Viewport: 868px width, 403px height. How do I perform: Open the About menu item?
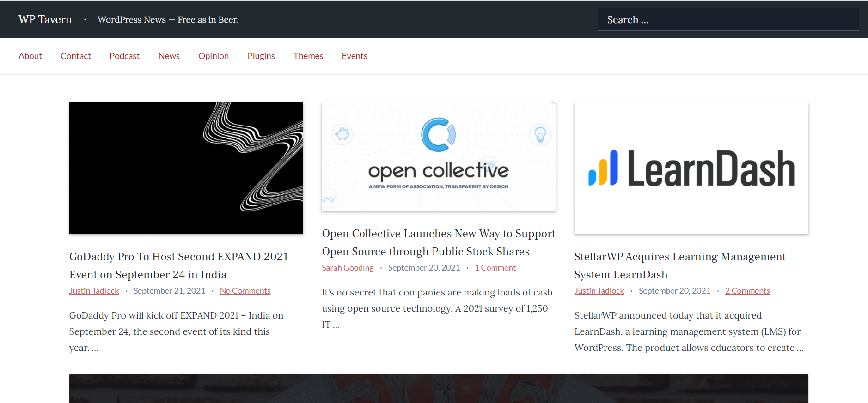(30, 56)
